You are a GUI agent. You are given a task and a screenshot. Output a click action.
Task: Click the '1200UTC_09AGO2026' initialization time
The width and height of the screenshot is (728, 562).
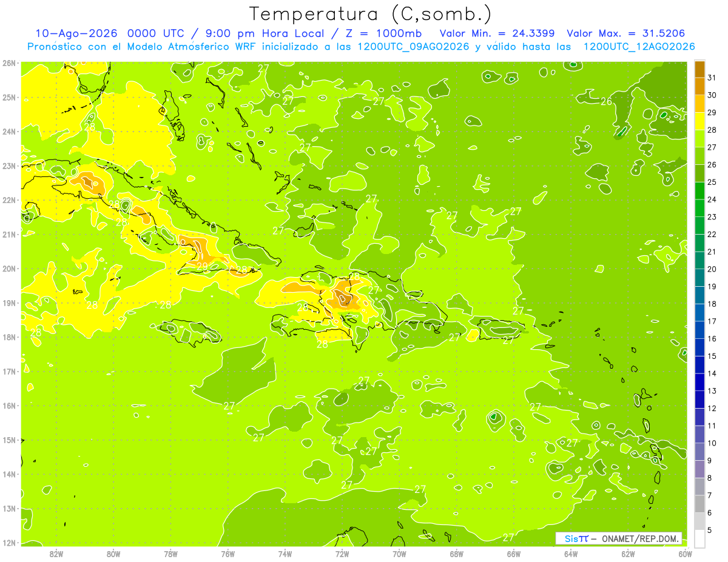tap(414, 47)
